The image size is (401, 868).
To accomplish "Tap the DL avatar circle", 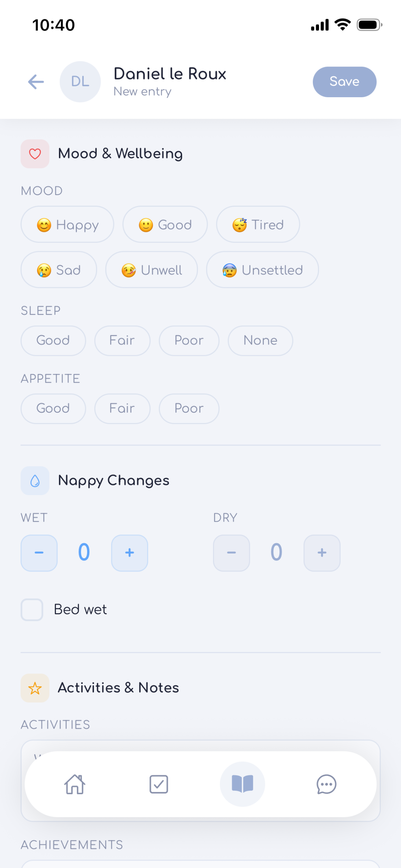I will 80,82.
